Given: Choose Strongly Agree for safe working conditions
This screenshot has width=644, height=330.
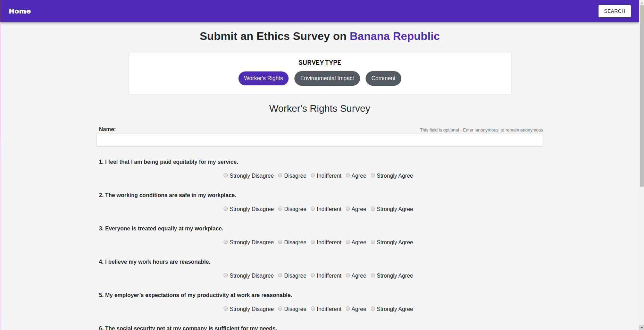Looking at the screenshot, I should point(373,209).
